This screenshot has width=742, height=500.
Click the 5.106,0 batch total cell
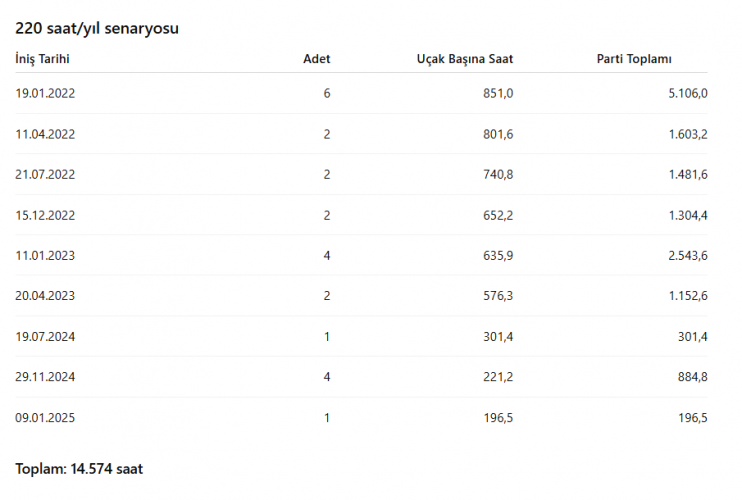[x=688, y=93]
